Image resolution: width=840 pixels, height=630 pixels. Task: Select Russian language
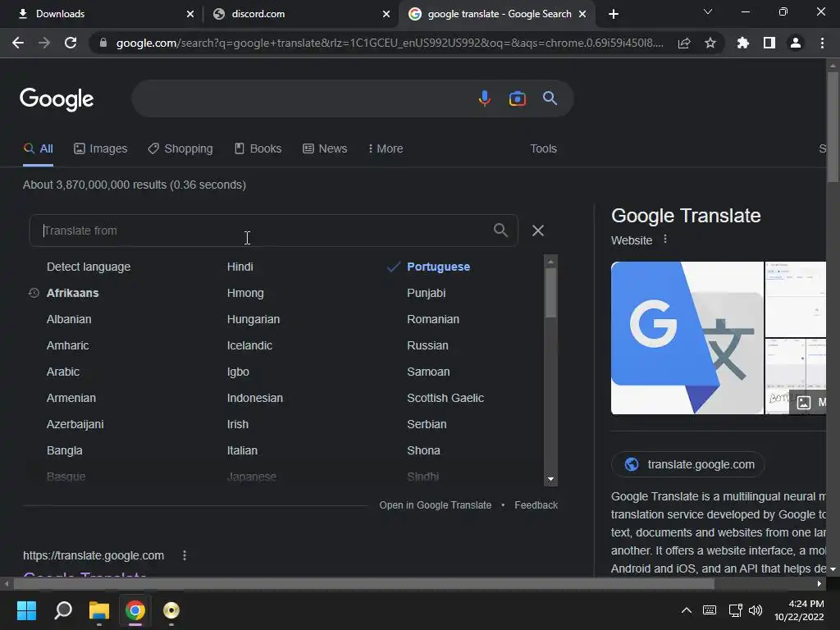tap(427, 345)
